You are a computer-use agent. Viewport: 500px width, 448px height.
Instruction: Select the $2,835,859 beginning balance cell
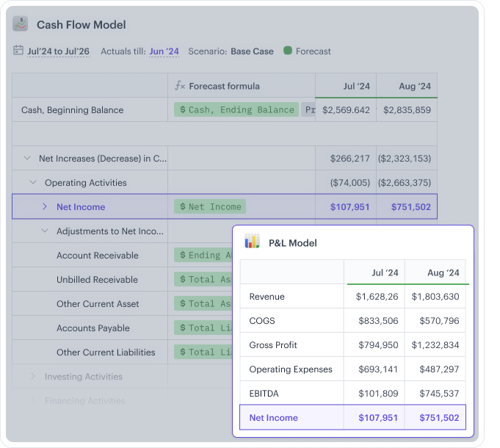(x=407, y=109)
